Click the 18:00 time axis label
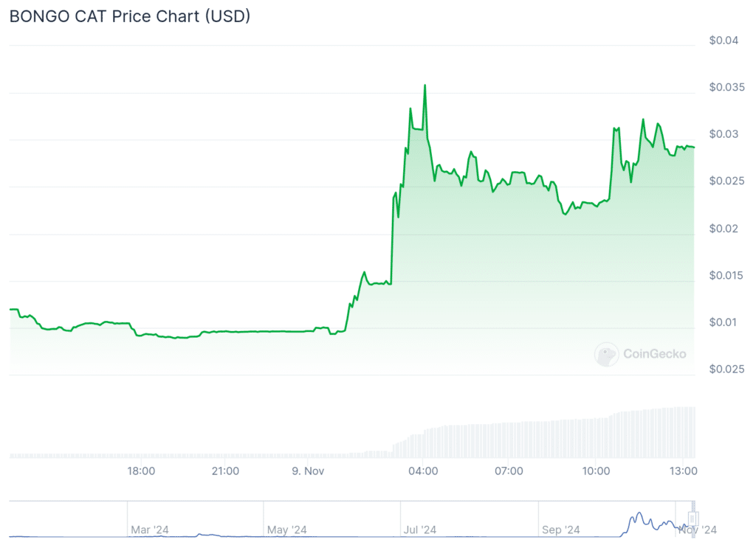The height and width of the screenshot is (551, 756). [140, 471]
